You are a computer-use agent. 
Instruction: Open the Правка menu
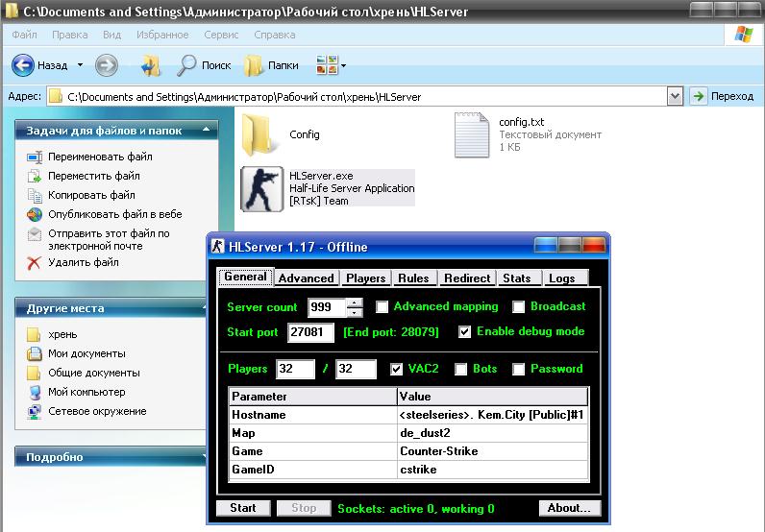[x=70, y=35]
